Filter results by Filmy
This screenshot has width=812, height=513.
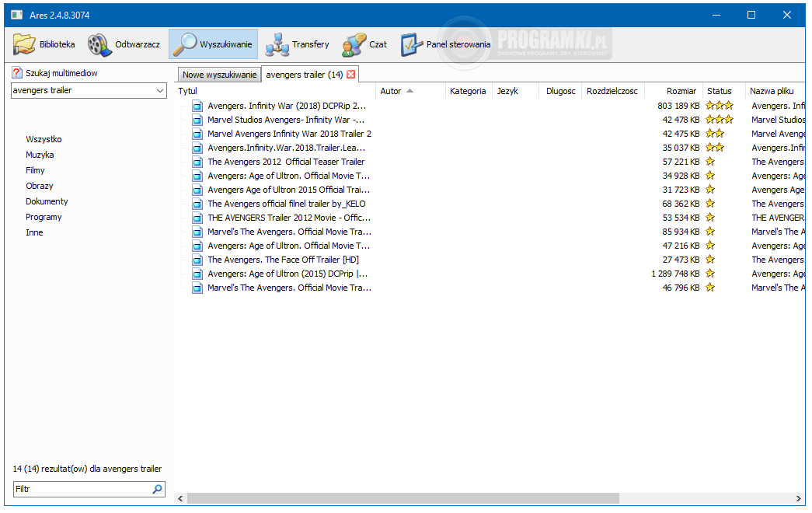tap(35, 170)
